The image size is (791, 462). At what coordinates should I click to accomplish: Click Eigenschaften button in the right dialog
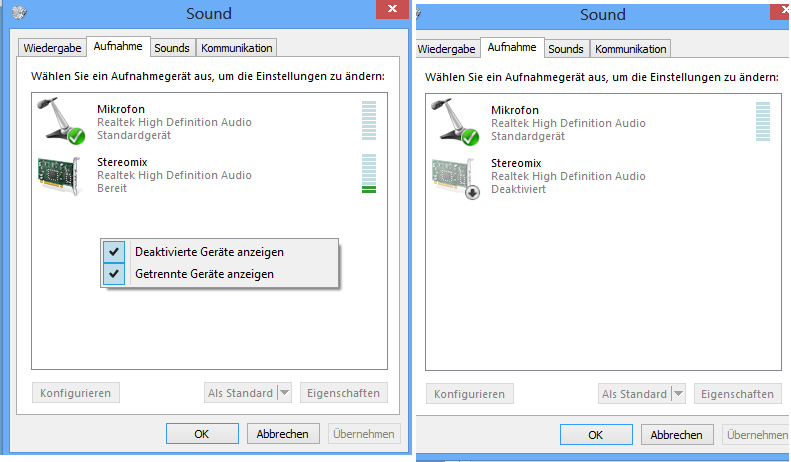pyautogui.click(x=738, y=394)
